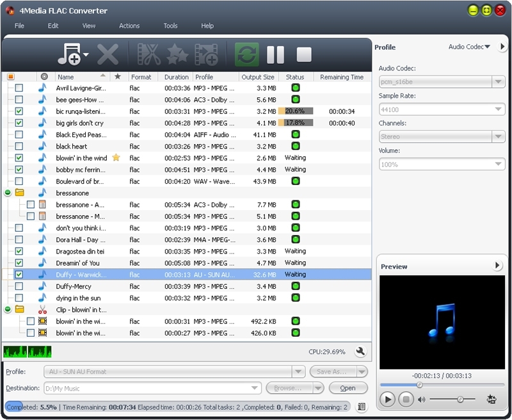
Task: Expand the Browse button dropdown arrow
Action: (318, 388)
